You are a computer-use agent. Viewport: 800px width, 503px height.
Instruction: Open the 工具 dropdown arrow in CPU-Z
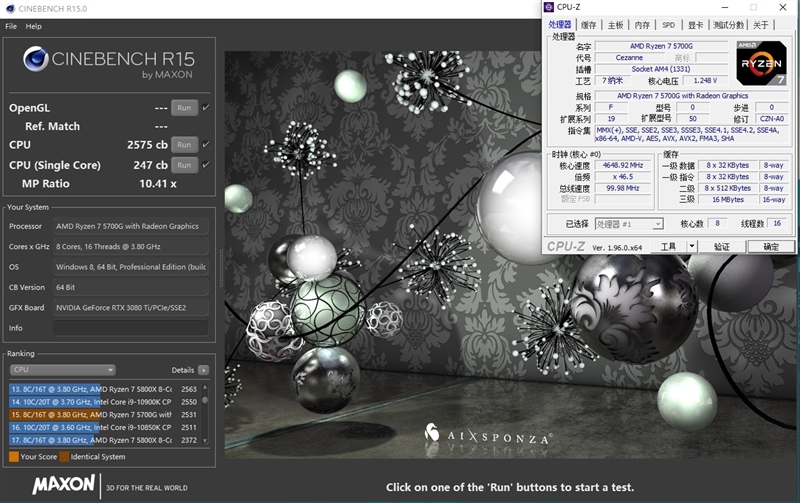click(x=692, y=246)
